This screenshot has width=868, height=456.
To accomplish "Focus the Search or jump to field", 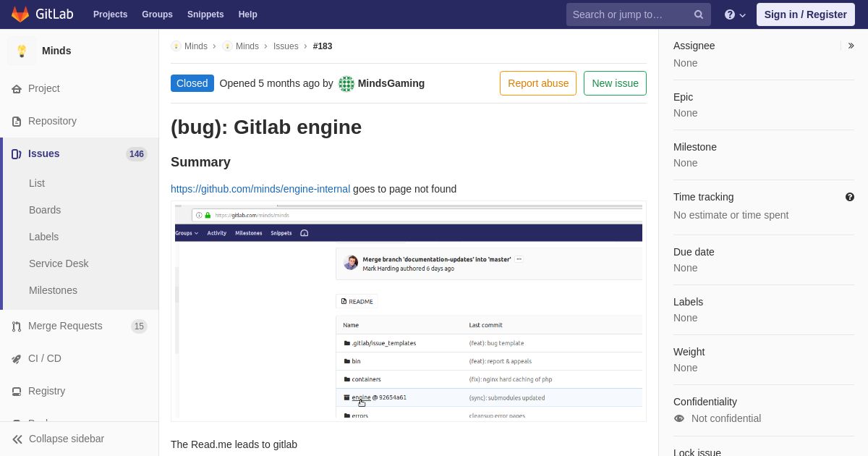I will tap(639, 14).
